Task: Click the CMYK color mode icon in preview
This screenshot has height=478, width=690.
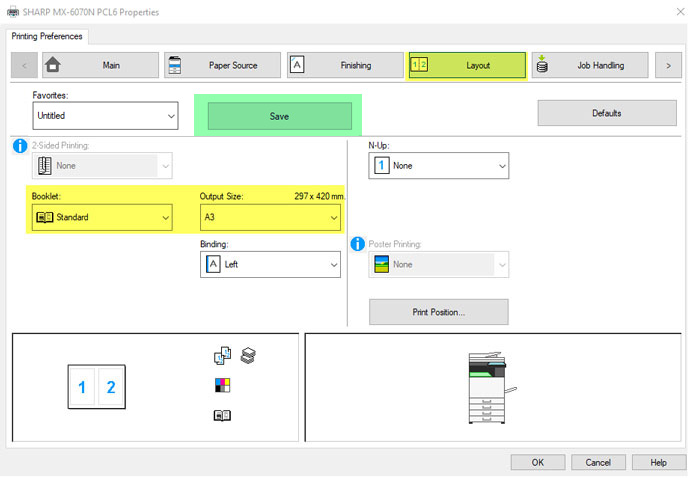Action: 222,385
